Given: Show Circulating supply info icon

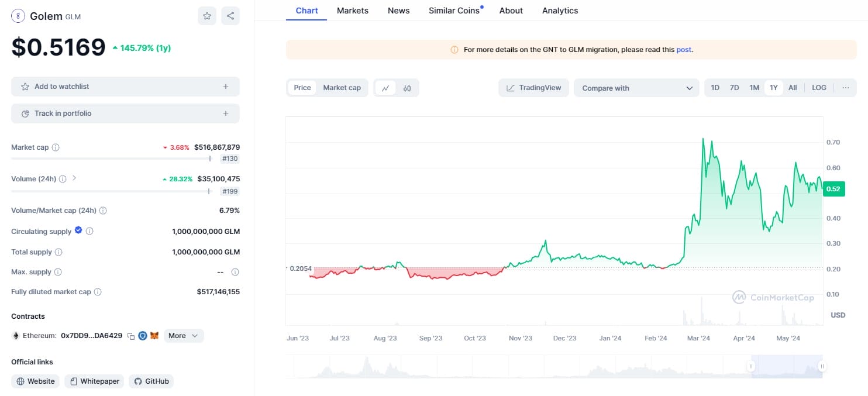Looking at the screenshot, I should [89, 232].
